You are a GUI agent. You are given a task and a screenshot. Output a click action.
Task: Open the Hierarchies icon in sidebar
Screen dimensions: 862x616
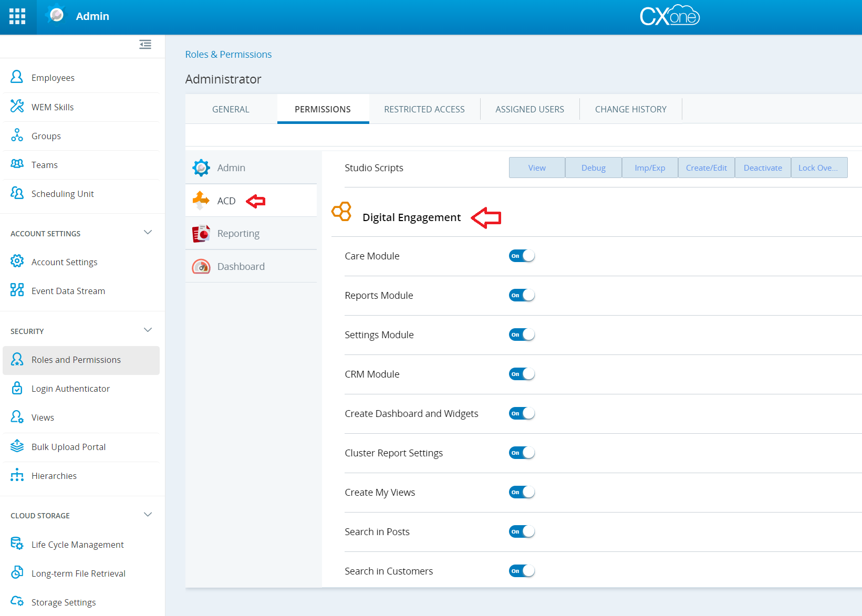pyautogui.click(x=17, y=475)
